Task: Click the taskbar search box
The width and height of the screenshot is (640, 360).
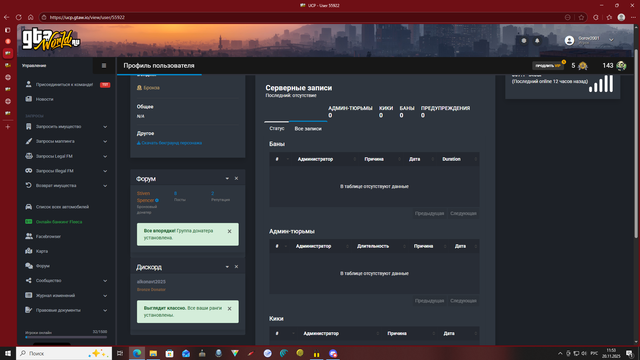Action: [64, 353]
